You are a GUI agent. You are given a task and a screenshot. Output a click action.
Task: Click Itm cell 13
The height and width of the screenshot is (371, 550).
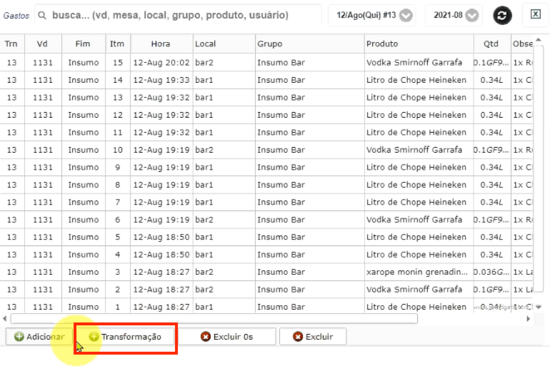pos(118,98)
